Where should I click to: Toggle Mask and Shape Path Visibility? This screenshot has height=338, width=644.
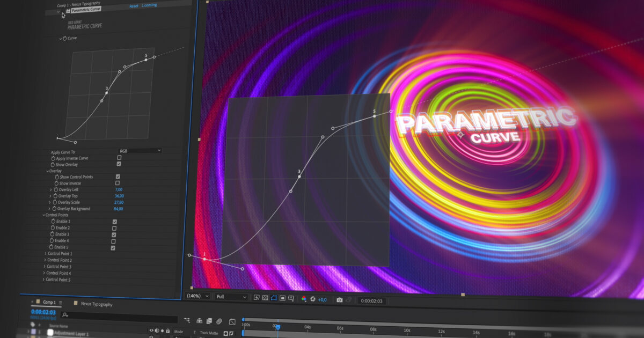(x=274, y=299)
